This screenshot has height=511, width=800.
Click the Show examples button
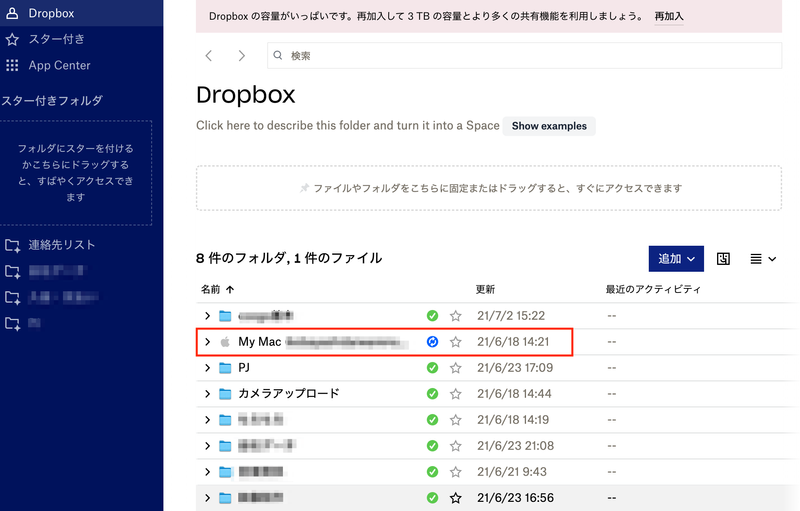[549, 126]
